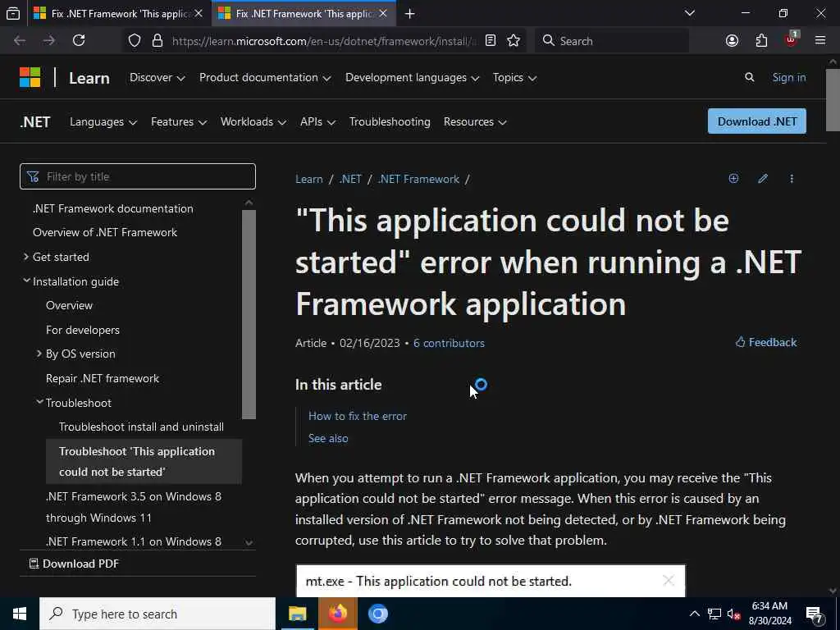The width and height of the screenshot is (840, 630).
Task: Expand the By OS version node
Action: tap(39, 354)
